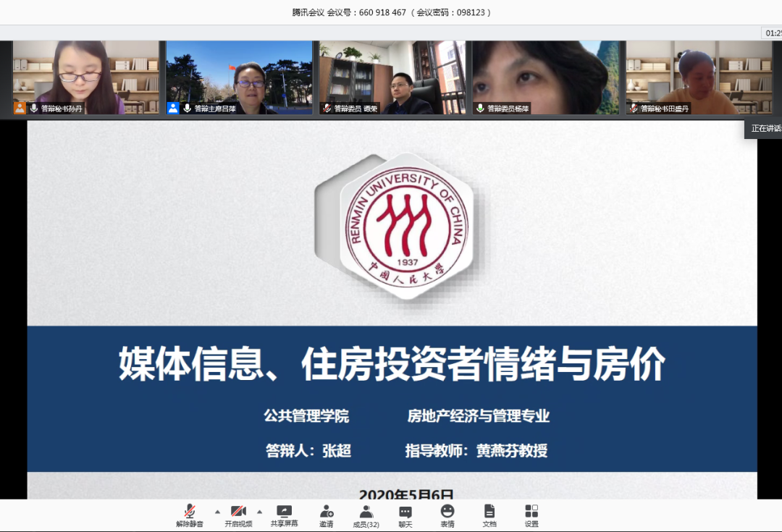Click the microphone icon on 答辩主席吕萍
This screenshot has height=532, width=782.
coord(188,108)
